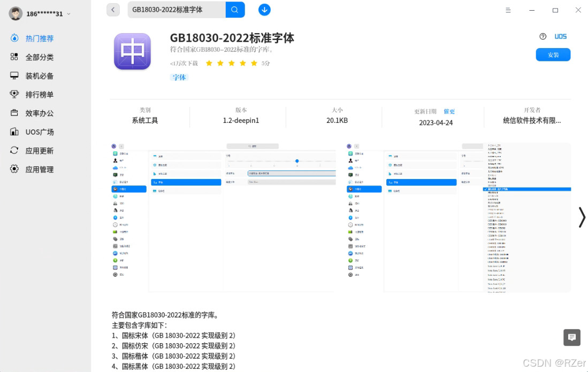Click the app title GB18030-2022标准字体
Screen dimensions: 588x372
(x=232, y=38)
